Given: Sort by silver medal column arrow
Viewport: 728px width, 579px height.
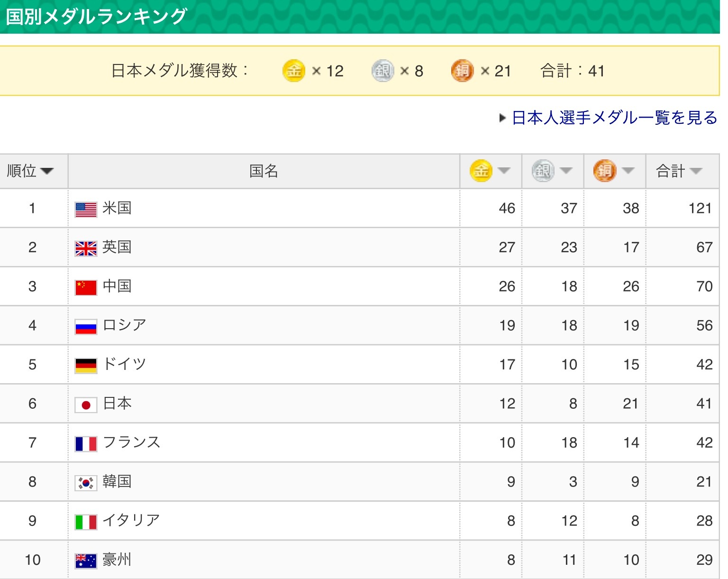Looking at the screenshot, I should click(566, 171).
